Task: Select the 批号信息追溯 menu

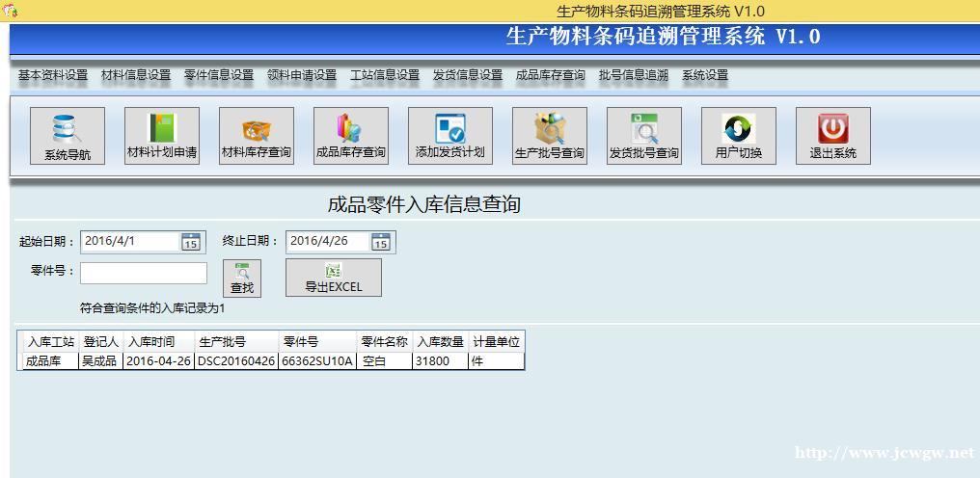Action: tap(633, 75)
